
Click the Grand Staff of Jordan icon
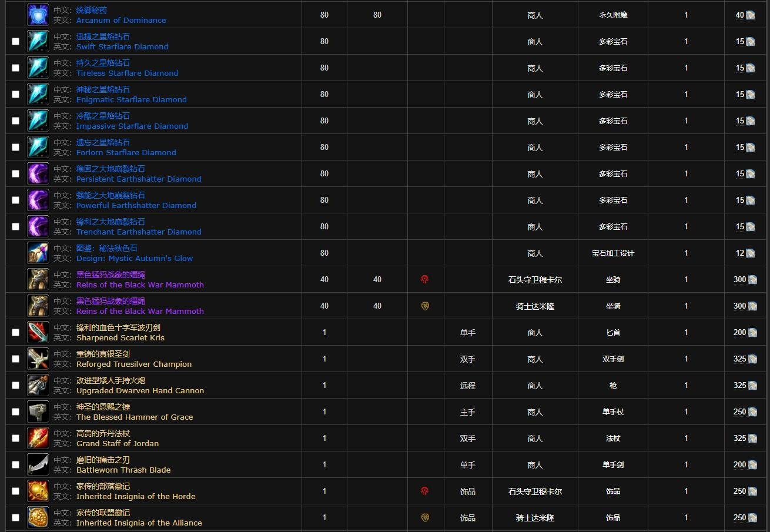tap(38, 439)
